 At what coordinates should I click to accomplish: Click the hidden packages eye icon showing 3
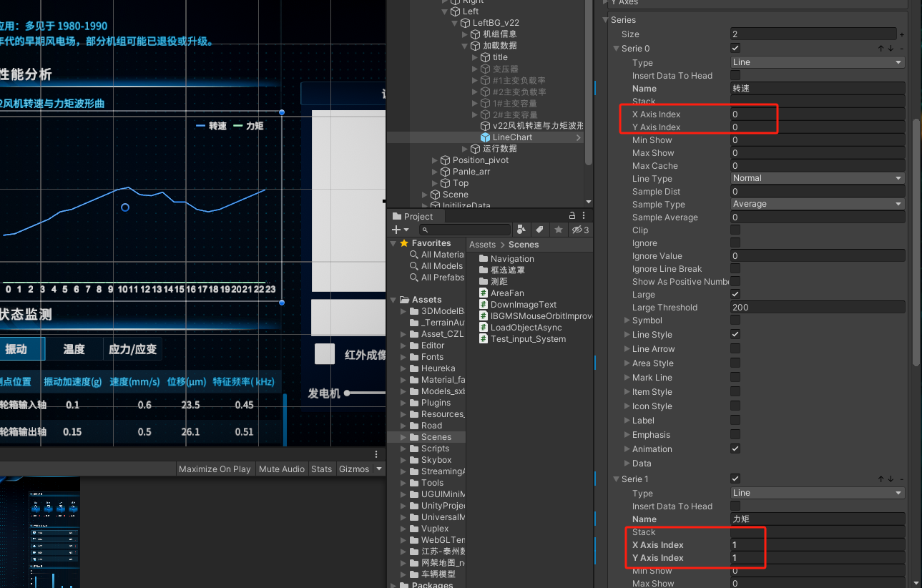[x=578, y=230]
